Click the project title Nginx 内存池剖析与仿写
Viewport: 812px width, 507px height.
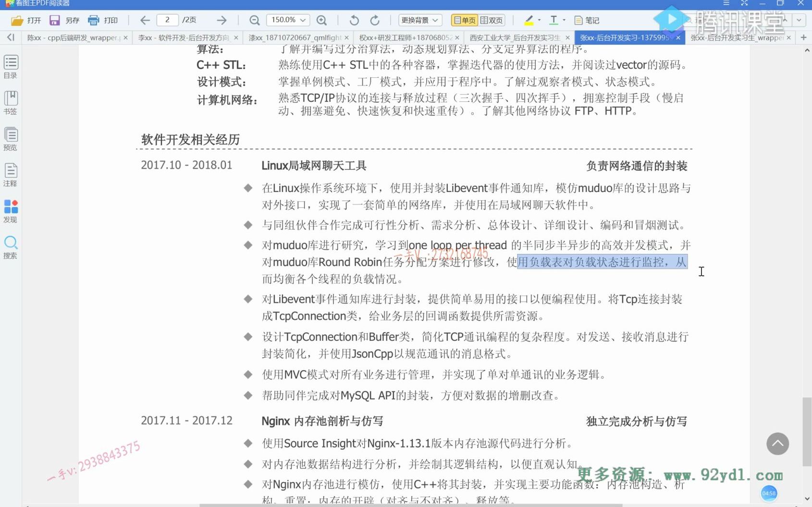point(322,421)
